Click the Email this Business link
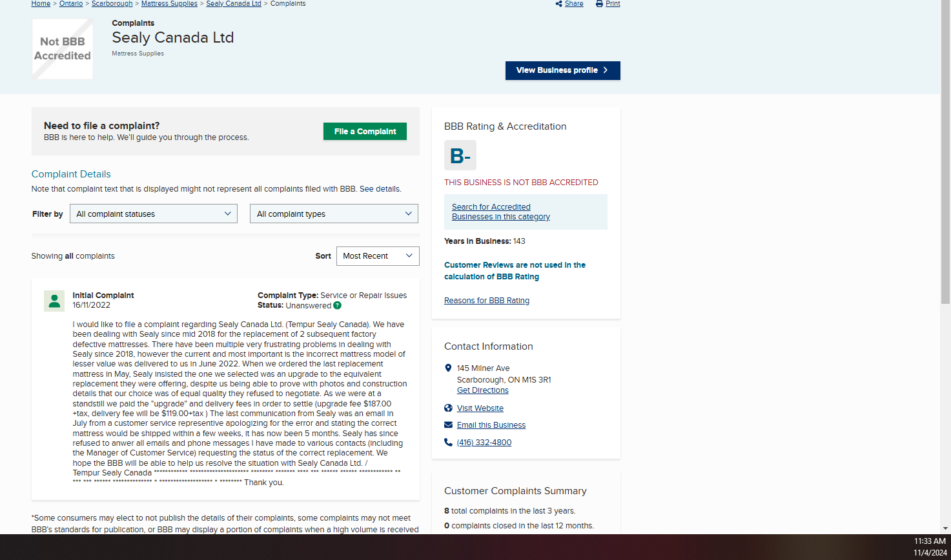The width and height of the screenshot is (951, 560). point(491,425)
